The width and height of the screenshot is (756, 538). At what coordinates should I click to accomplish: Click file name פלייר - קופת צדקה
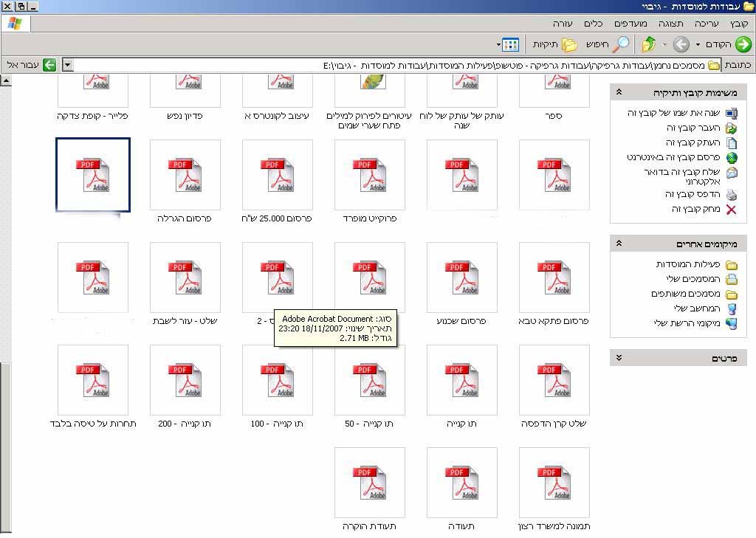coord(92,116)
